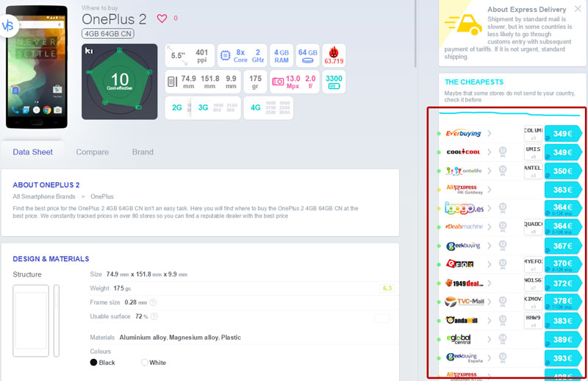Expand the Geekbuying 367€ row chevron
Screen dimensions: 588x381
click(x=490, y=246)
